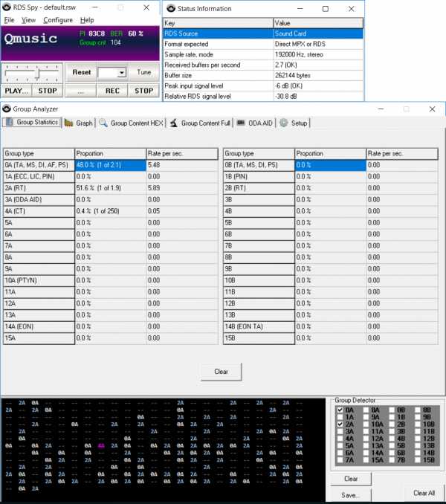446x504 pixels.
Task: Select the 'Peak input signal level' row
Action: [263, 85]
